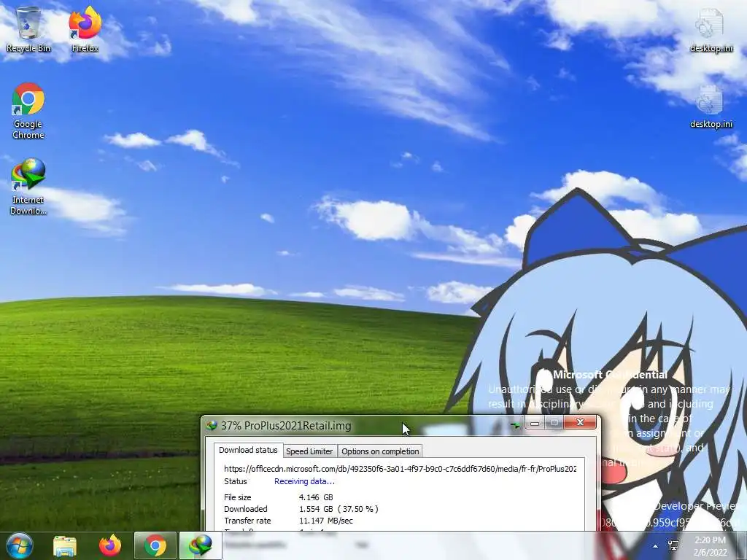Open the network status tray icon
This screenshot has height=560, width=747.
[x=673, y=545]
